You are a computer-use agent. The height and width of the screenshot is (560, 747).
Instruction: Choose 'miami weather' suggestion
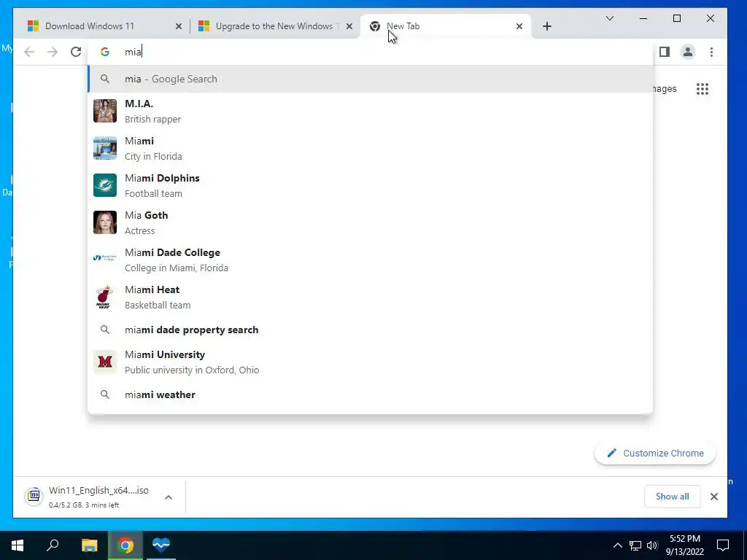370,394
